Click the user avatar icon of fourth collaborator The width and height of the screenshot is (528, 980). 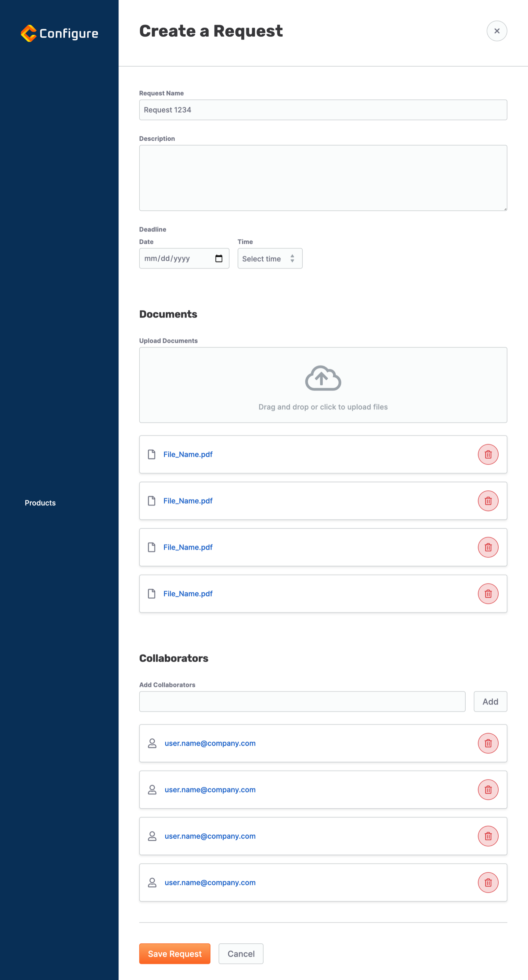point(152,882)
